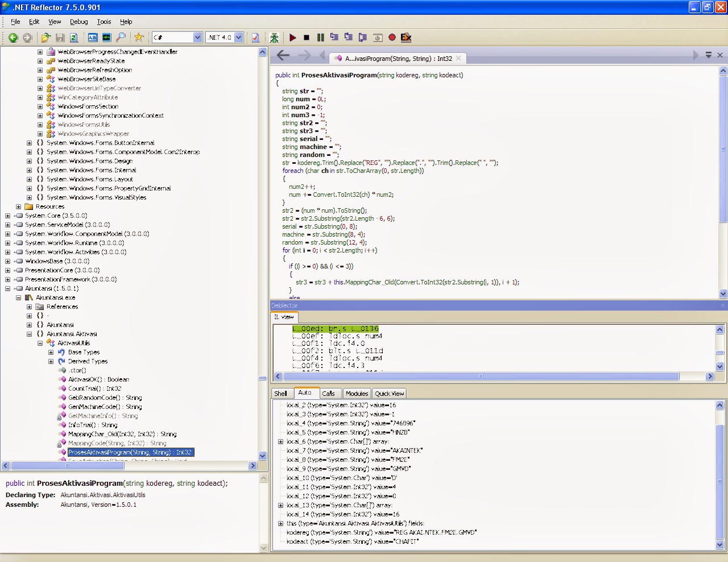Expand the References node
Image resolution: width=728 pixels, height=562 pixels.
[30, 307]
